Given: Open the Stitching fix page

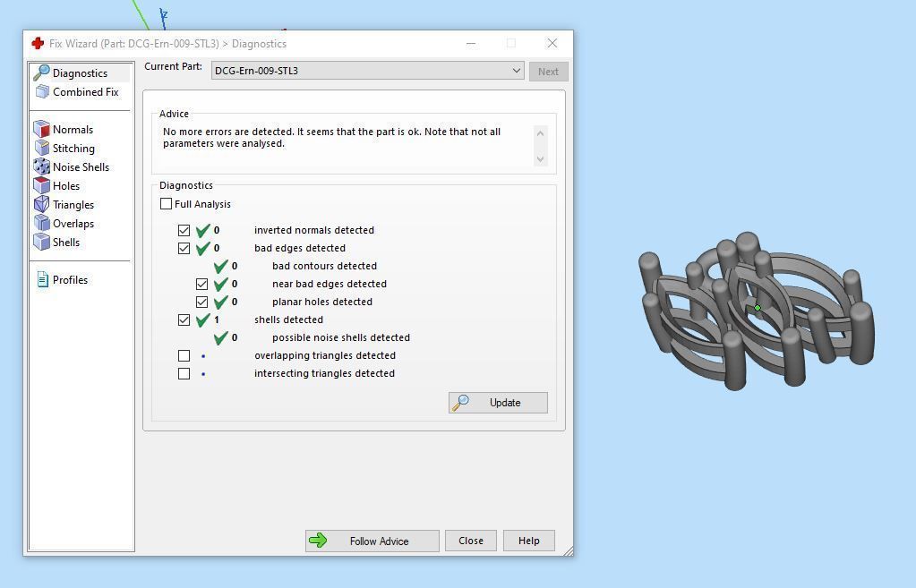Looking at the screenshot, I should click(x=73, y=148).
